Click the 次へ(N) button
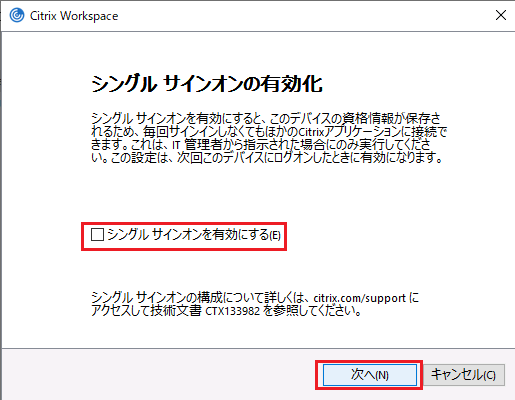 click(370, 375)
